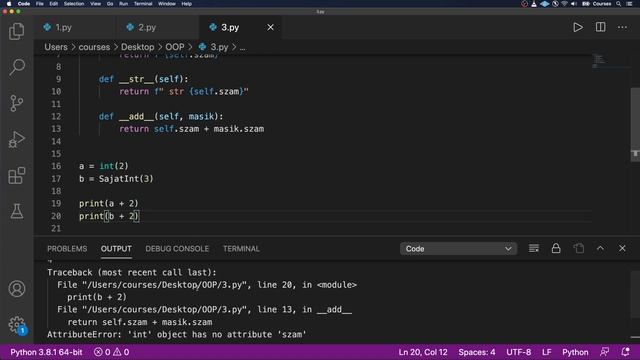Change the Python language mode
This screenshot has height=360, width=640.
575,352
